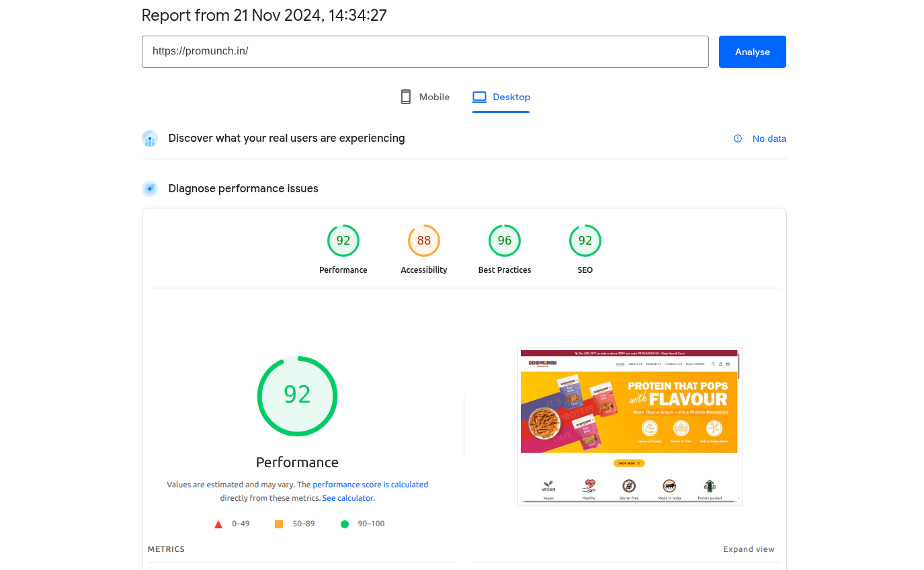
Task: Click the red triangle 0–49 legend marker
Action: pyautogui.click(x=218, y=524)
